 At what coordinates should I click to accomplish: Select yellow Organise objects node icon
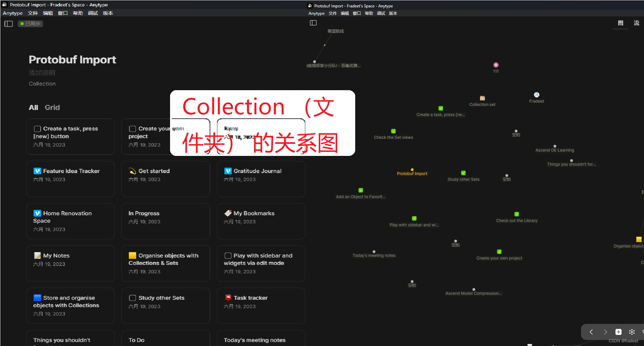[x=639, y=239]
